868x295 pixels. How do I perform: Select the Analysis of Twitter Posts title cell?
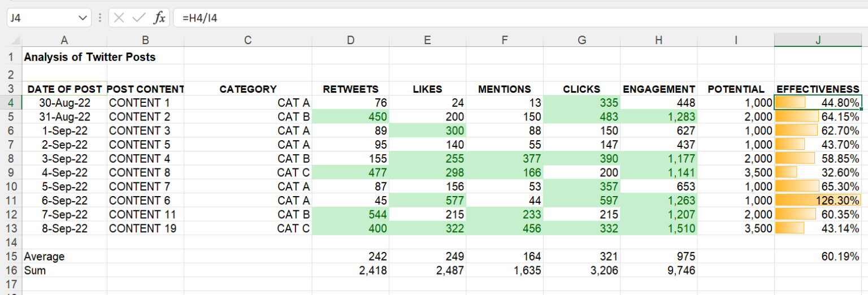click(89, 57)
